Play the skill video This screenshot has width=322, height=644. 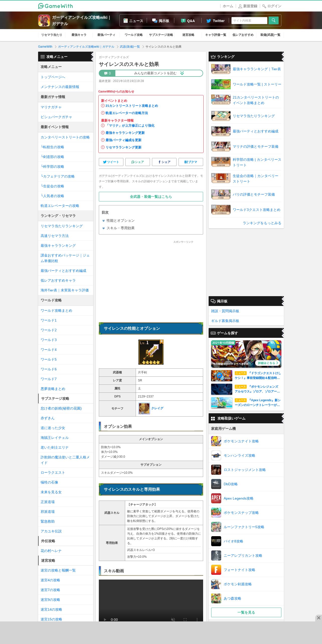pyautogui.click(x=105, y=619)
